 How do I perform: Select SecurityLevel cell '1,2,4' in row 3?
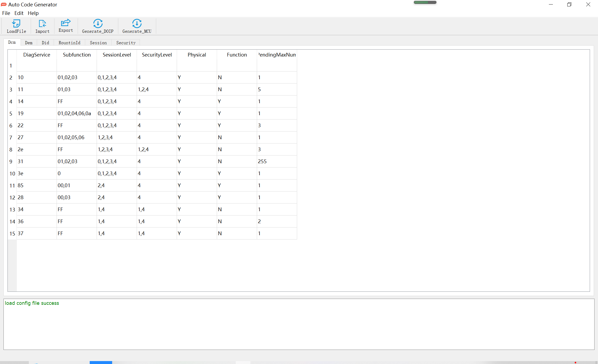tap(157, 89)
